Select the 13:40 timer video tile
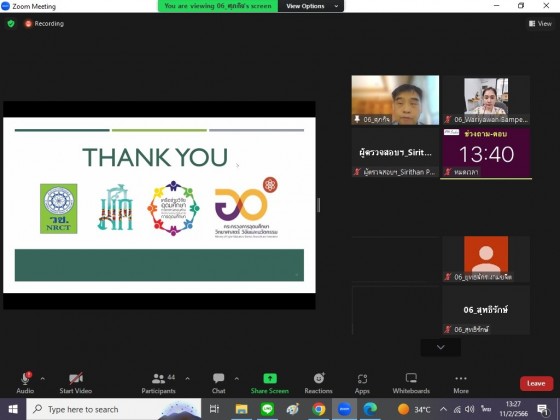Image resolution: width=560 pixels, height=420 pixels. [486, 152]
